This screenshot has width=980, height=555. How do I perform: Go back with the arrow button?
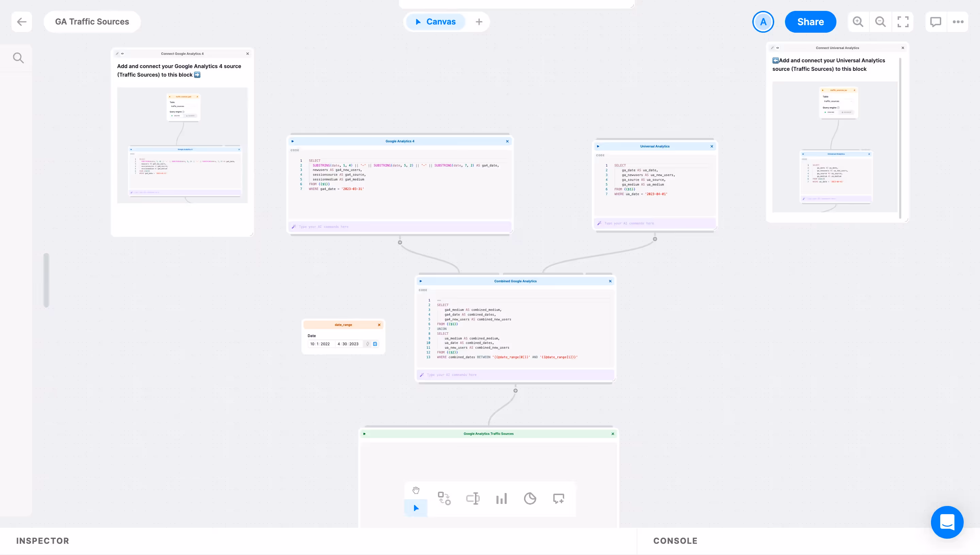[22, 22]
